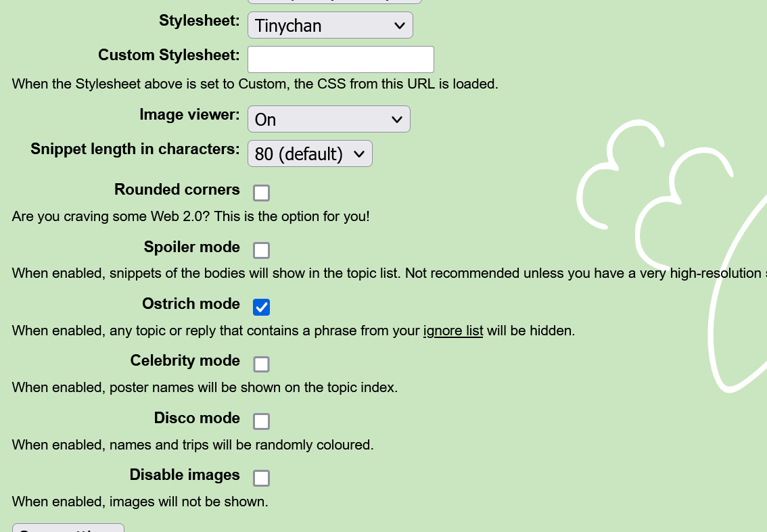Click the 'Snippet length in characters:' label
Screen dimensions: 767x532
(135, 149)
